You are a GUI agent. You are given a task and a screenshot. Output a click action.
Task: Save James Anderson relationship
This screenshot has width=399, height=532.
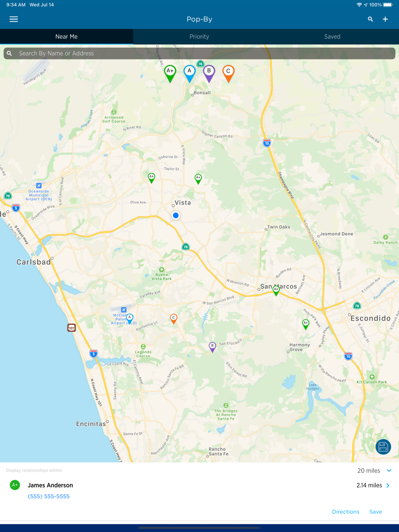coord(375,512)
